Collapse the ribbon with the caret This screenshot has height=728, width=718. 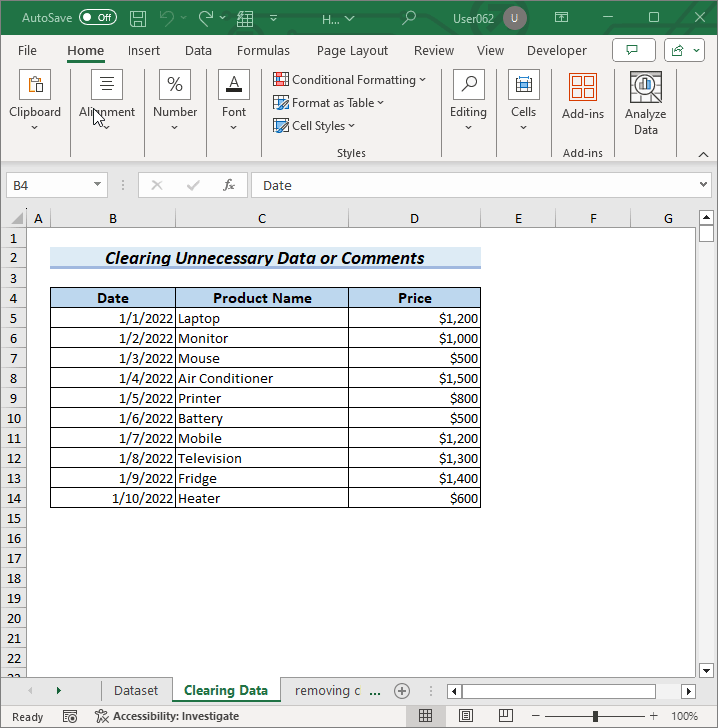(x=704, y=155)
